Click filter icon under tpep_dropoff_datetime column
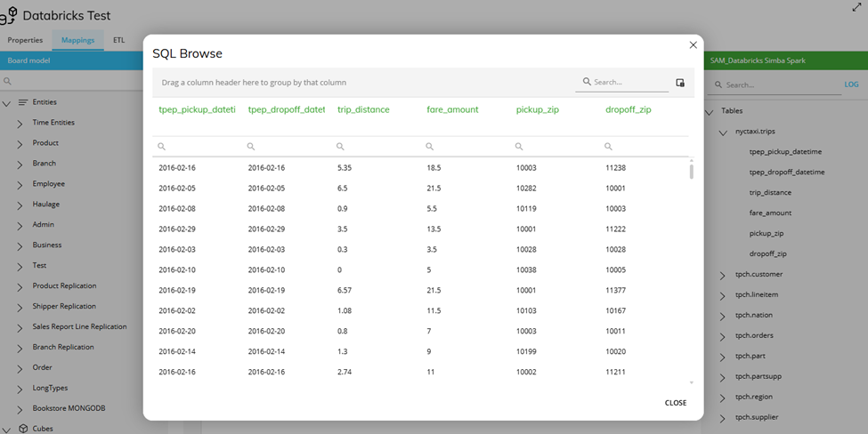 point(251,147)
